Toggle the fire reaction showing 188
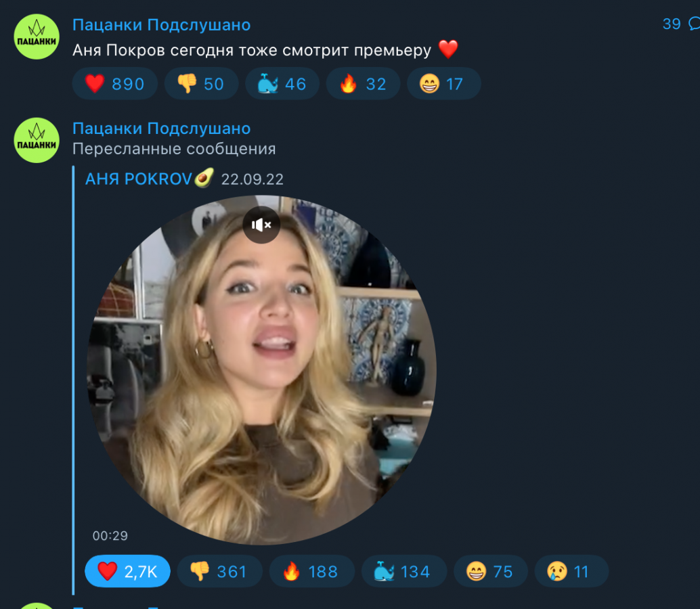This screenshot has height=609, width=700. click(311, 572)
